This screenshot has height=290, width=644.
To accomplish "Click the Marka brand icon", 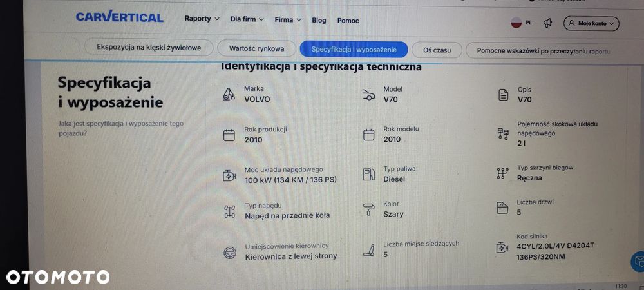I will click(229, 94).
